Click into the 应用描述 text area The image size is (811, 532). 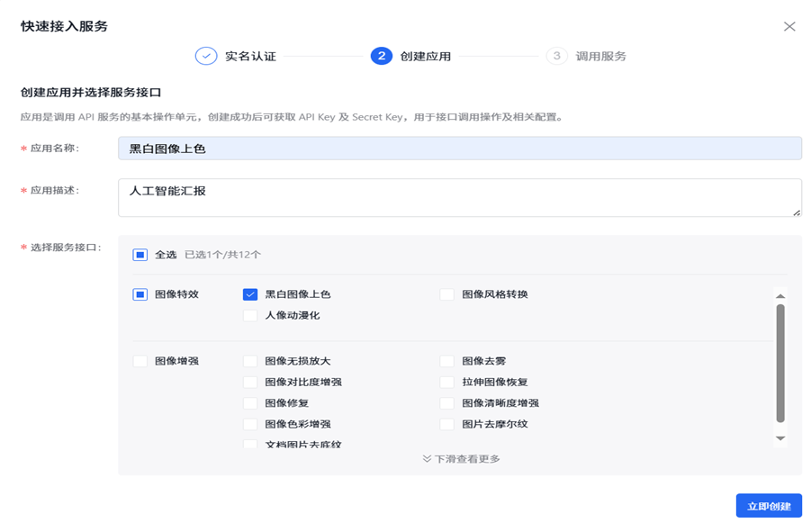[460, 197]
